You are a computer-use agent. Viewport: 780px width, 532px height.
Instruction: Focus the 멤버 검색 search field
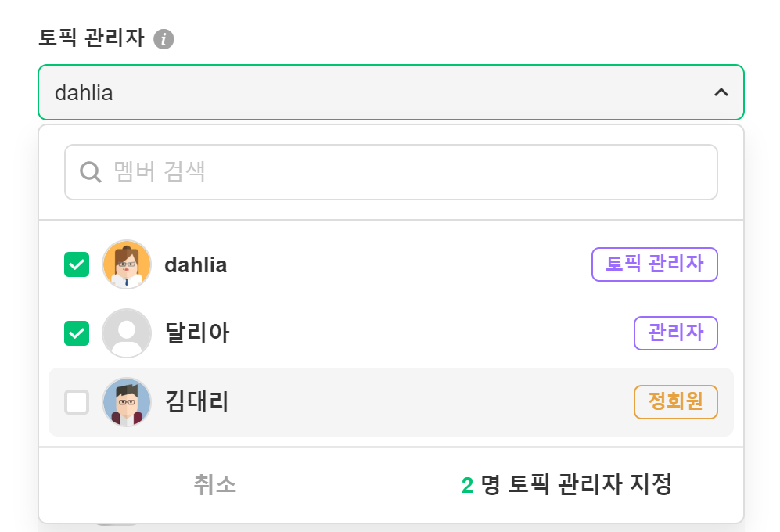click(407, 172)
